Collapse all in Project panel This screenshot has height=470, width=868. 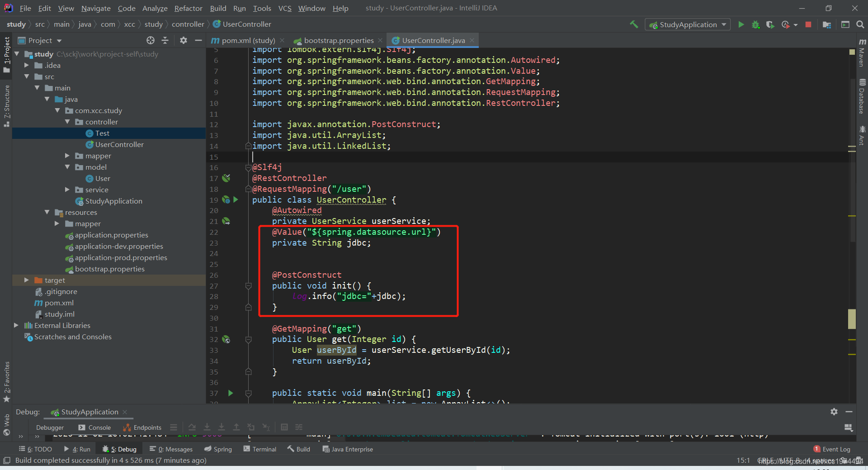tap(165, 40)
